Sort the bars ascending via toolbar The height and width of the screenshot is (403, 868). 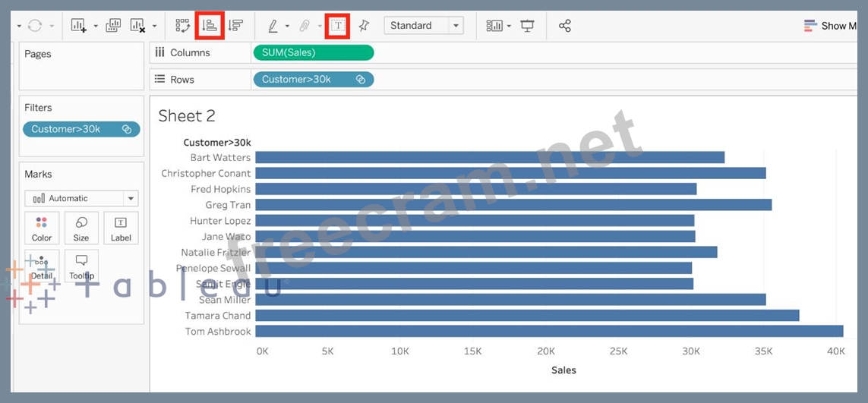point(209,26)
